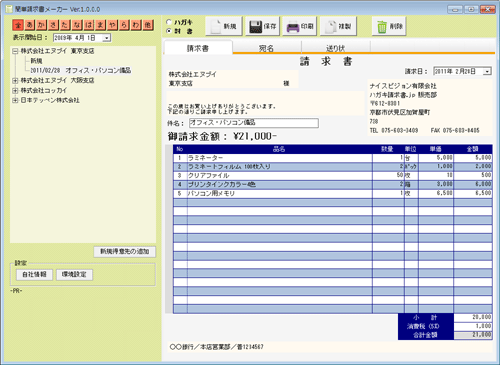Open 環境設定 settings button
This screenshot has height=365, width=500.
point(74,275)
